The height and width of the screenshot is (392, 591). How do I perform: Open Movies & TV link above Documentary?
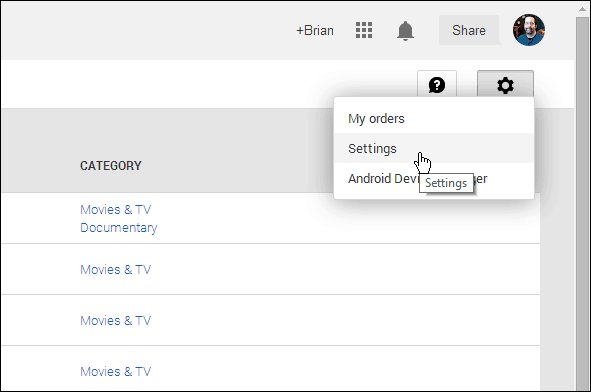[115, 210]
